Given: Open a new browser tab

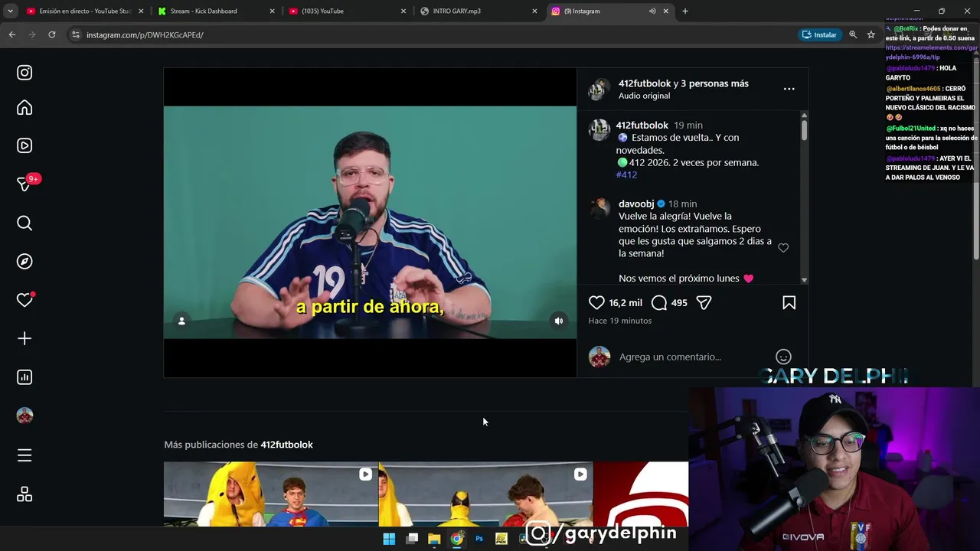Looking at the screenshot, I should [685, 11].
